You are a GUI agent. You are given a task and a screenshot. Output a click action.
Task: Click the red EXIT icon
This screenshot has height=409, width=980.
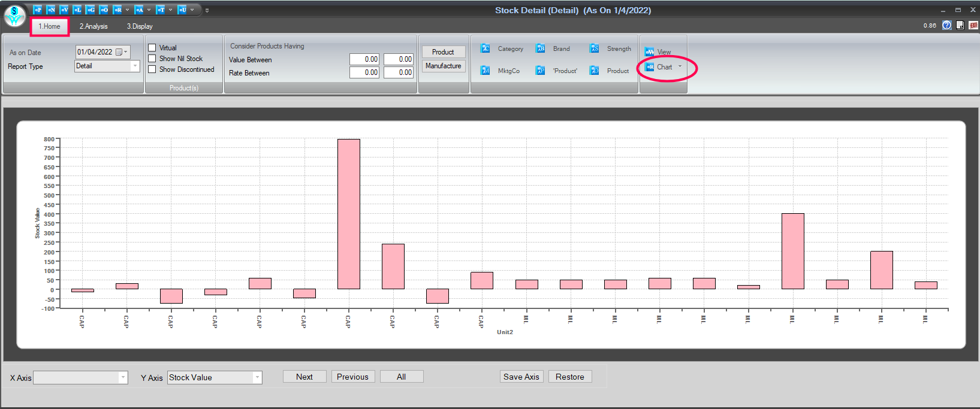point(973,25)
